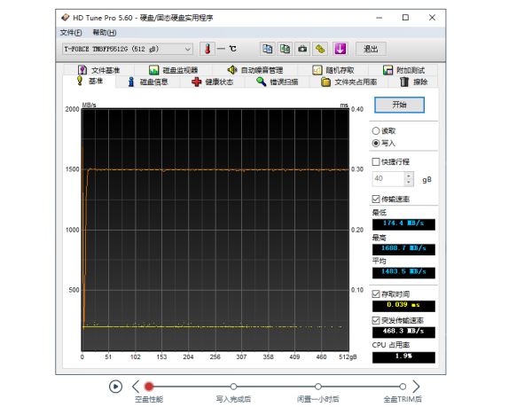
Task: Click the HD Tune Pro title bar icon
Action: pos(65,18)
